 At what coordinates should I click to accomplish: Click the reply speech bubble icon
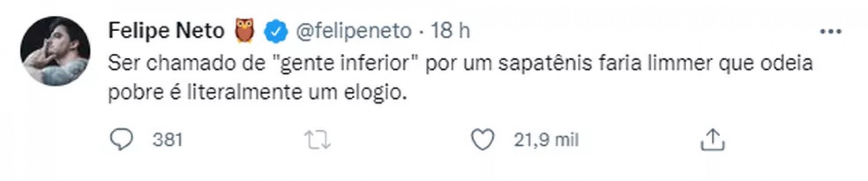coord(122,140)
